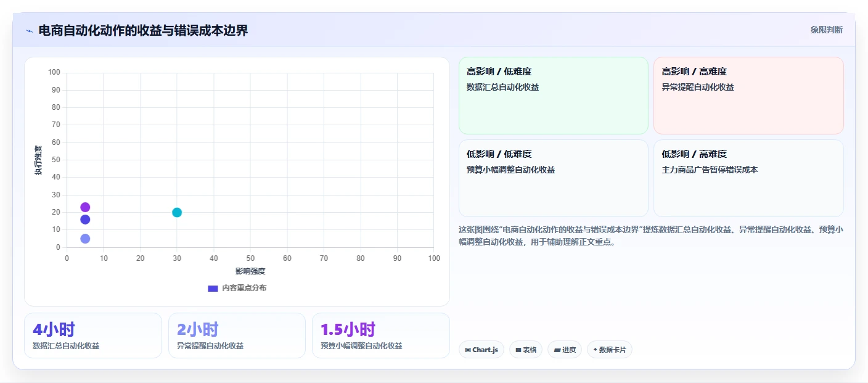
Task: Click the 表格 tag chip
Action: (x=526, y=350)
